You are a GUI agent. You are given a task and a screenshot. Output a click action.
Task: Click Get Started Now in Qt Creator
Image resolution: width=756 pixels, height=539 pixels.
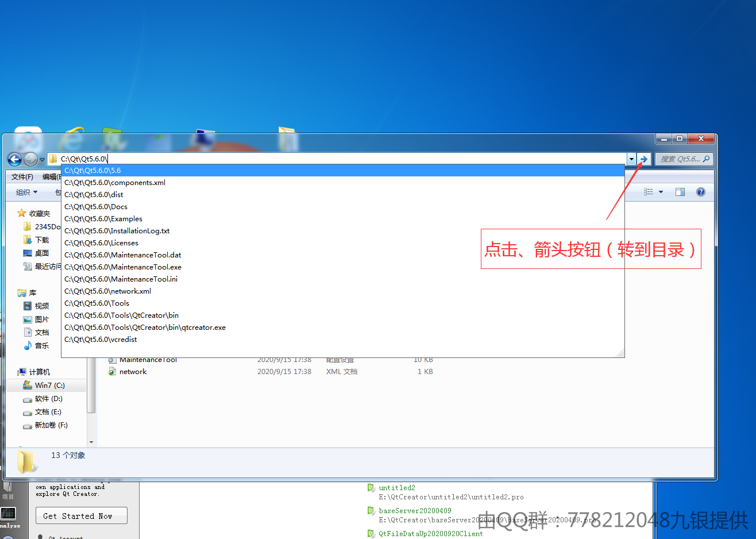pyautogui.click(x=82, y=516)
